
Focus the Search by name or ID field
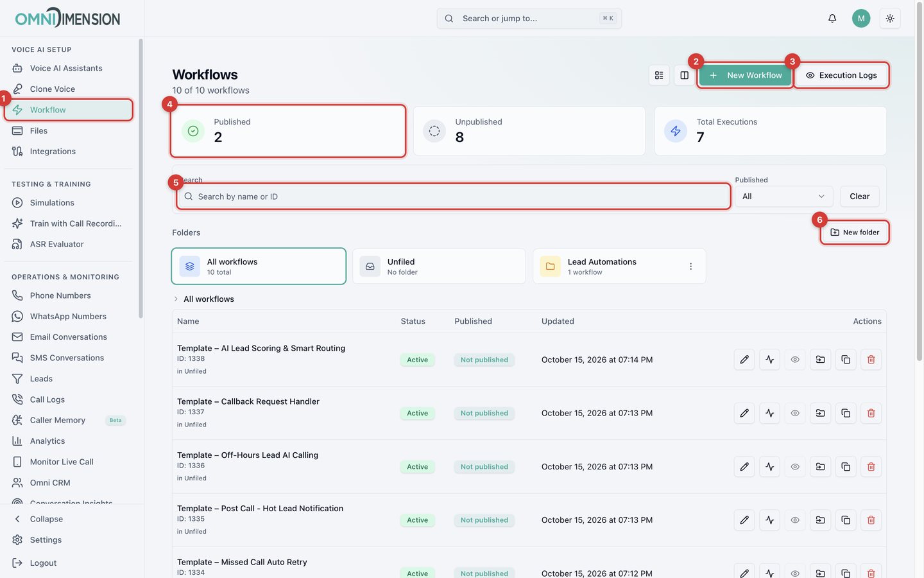pyautogui.click(x=454, y=197)
